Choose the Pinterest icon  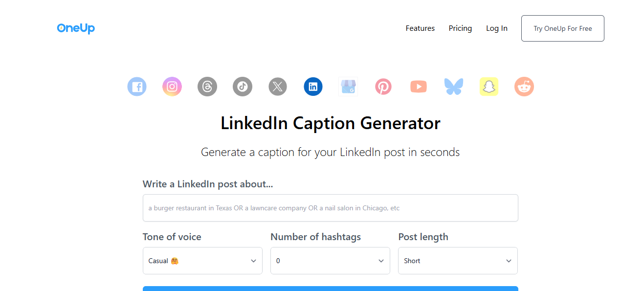pos(383,87)
